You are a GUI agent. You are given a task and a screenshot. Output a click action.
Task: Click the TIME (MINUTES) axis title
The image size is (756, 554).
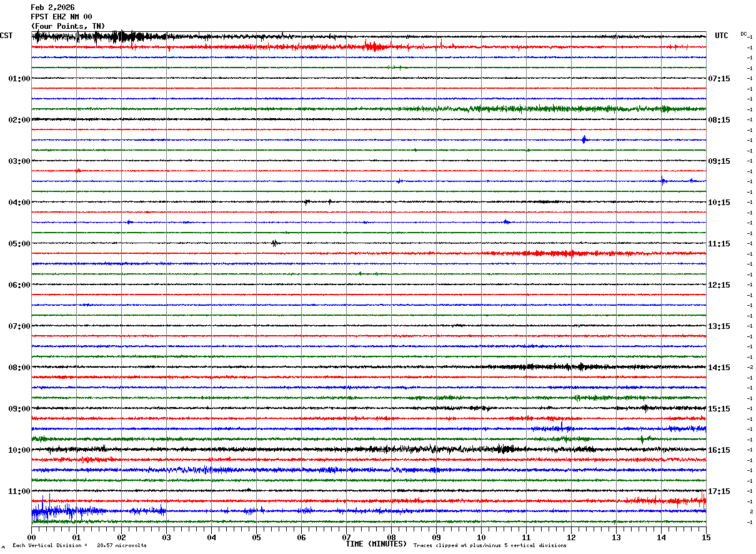[x=376, y=544]
